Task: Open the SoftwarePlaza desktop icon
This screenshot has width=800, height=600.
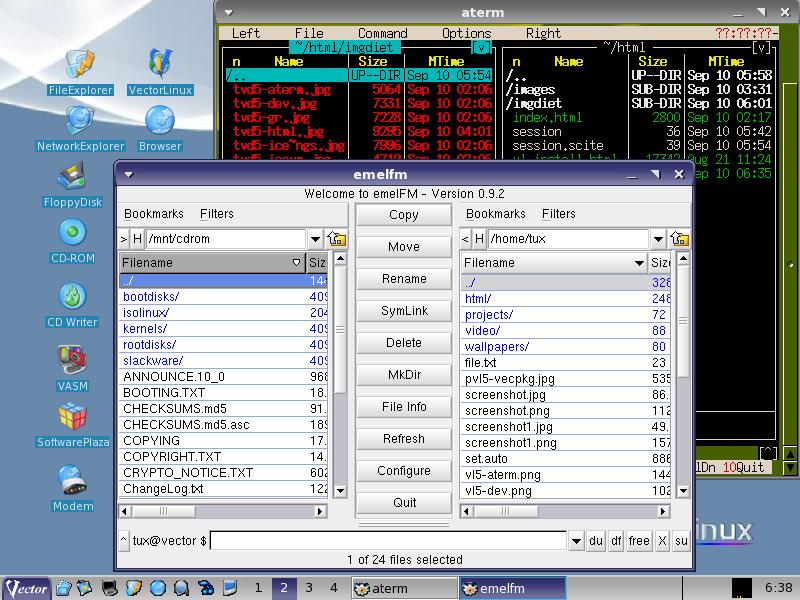Action: coord(72,418)
